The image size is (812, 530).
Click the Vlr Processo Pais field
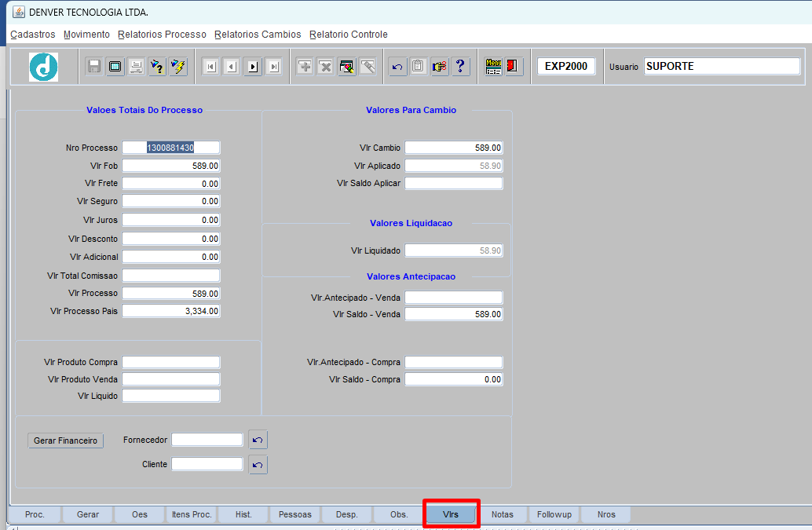(x=171, y=311)
